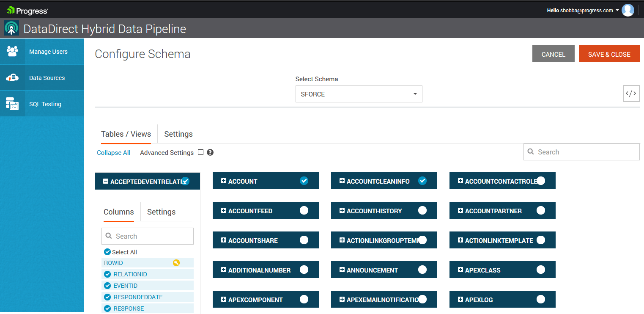Expand the ACTIONLINKGROUPTEMPLATE table
Viewport: 644px width, 314px height.
[x=342, y=240]
